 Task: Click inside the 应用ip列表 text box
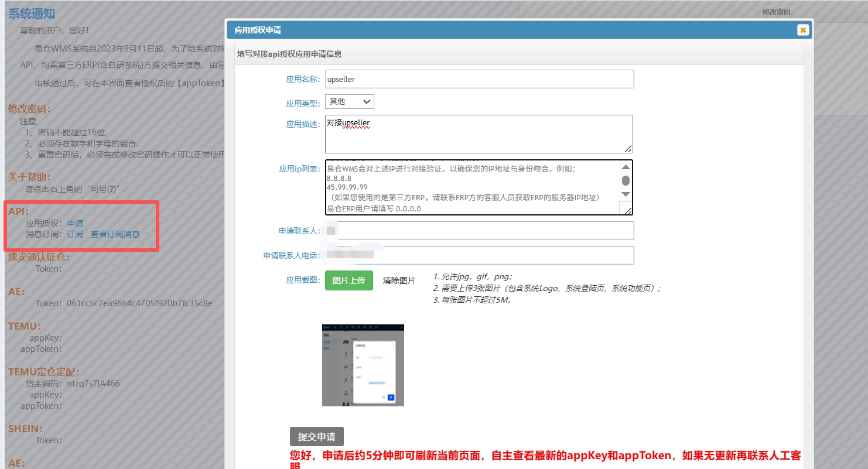pyautogui.click(x=471, y=187)
